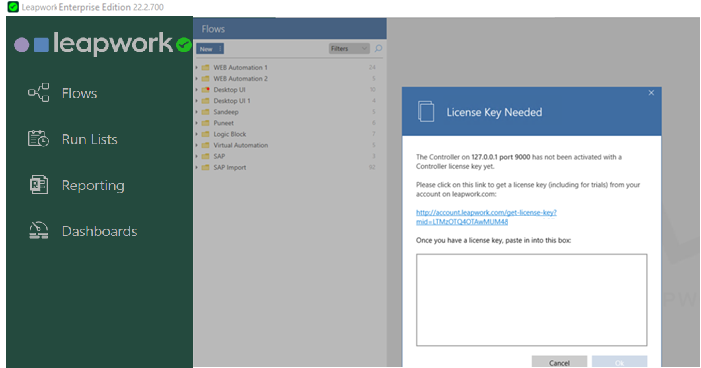This screenshot has width=701, height=368.
Task: Click the search magnifier icon in Flows
Action: pyautogui.click(x=378, y=48)
